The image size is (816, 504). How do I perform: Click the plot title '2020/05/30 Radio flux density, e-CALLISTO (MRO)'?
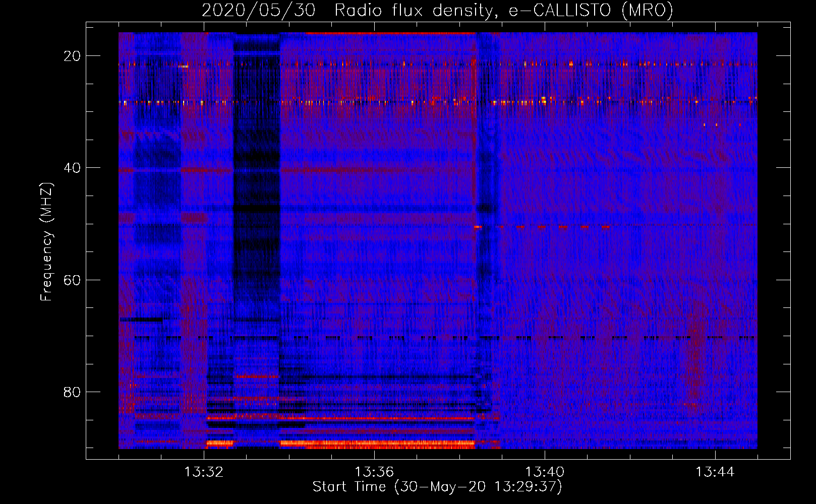point(437,10)
